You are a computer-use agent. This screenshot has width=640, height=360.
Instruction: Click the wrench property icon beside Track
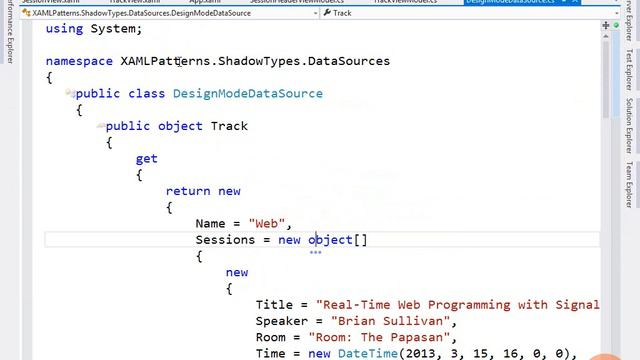[327, 13]
